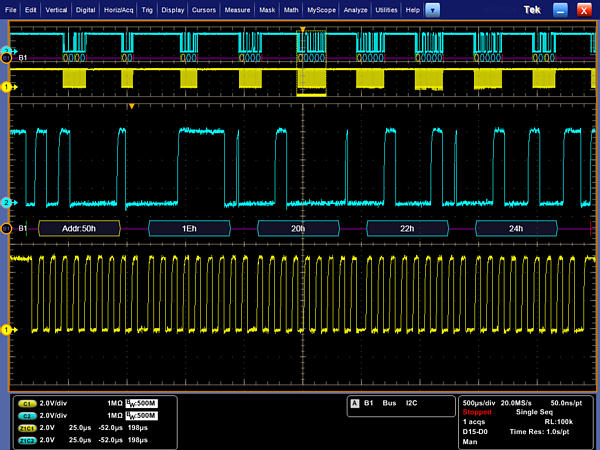Select the B1 bus handle in zoom view
The width and height of the screenshot is (600, 450).
[6, 228]
